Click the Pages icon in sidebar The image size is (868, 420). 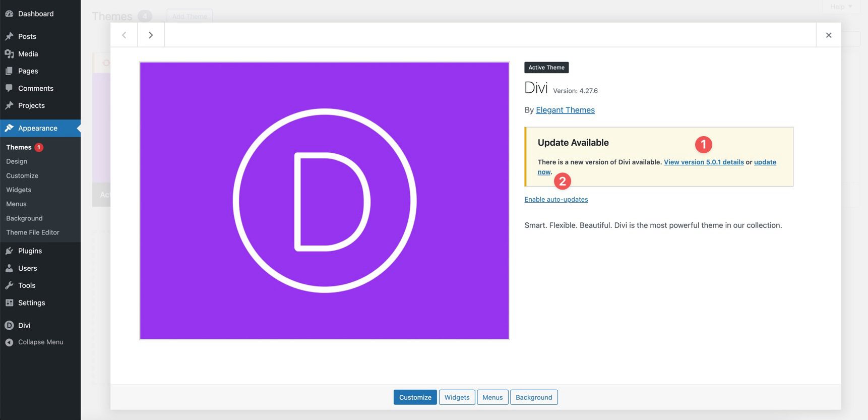click(9, 71)
